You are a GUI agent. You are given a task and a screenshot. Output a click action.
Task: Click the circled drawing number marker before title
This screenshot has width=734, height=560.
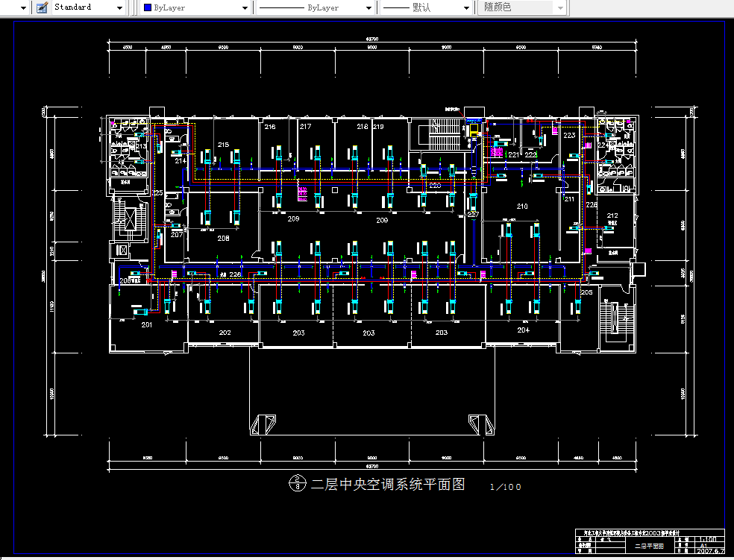[x=297, y=482]
